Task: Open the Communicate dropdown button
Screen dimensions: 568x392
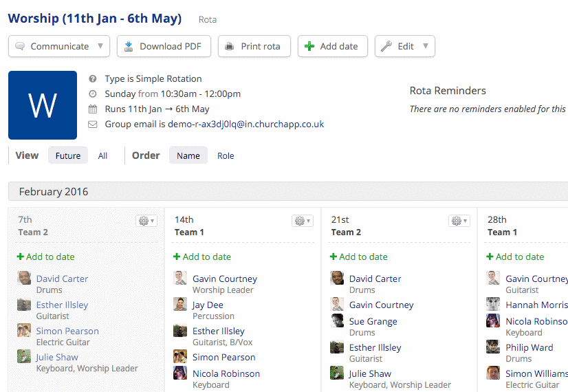Action: (x=59, y=46)
